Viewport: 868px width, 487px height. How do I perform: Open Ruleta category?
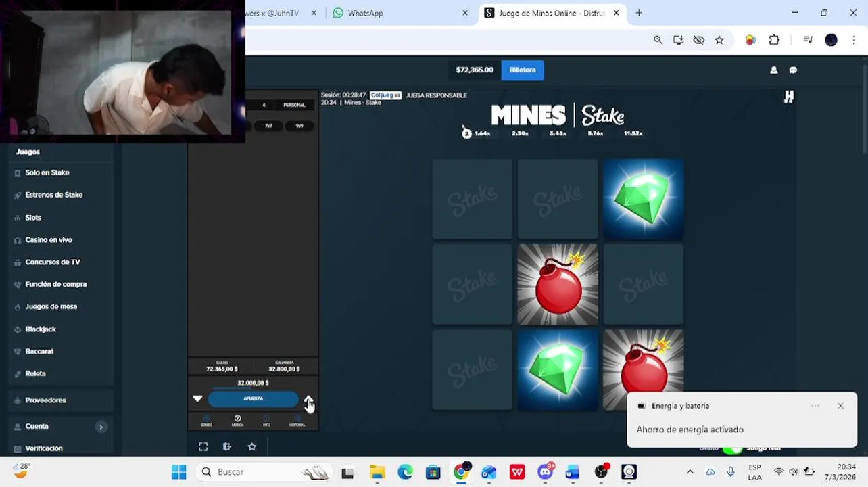pos(35,374)
